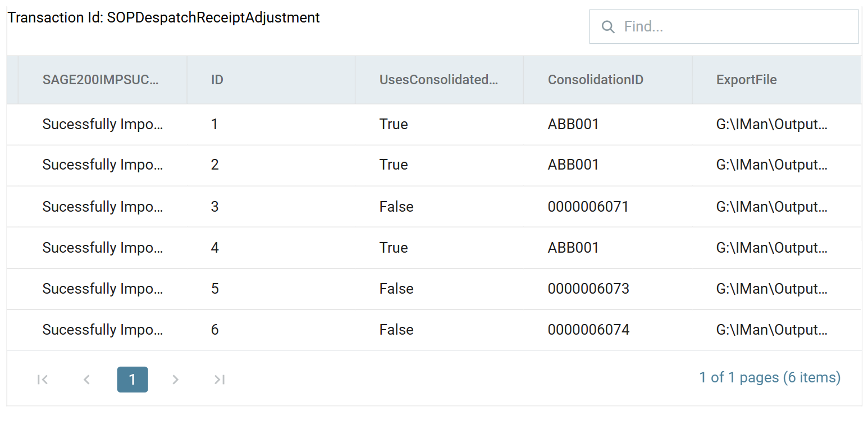Screen dimensions: 868x429
Task: Click True in row with ID 2
Action: pyautogui.click(x=394, y=165)
